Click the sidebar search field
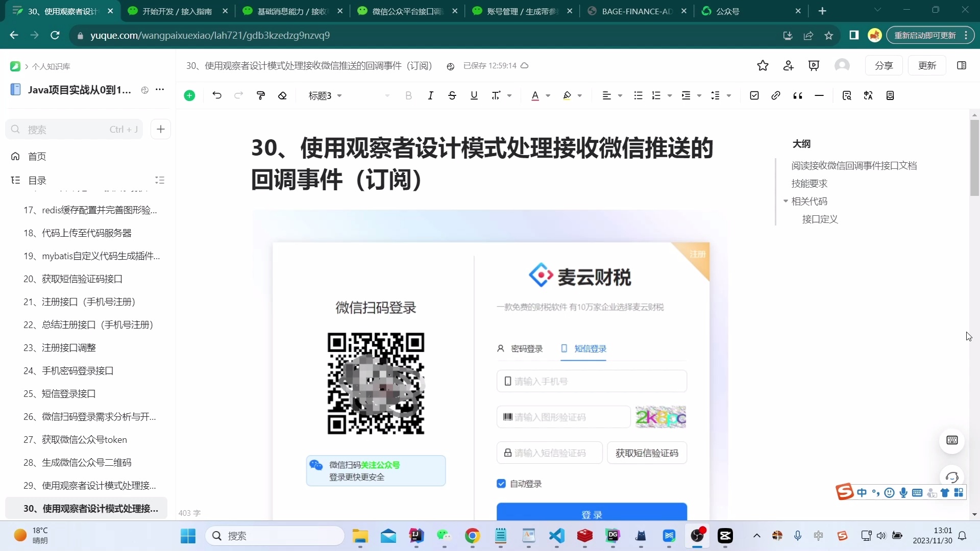980x551 pixels. [71, 129]
